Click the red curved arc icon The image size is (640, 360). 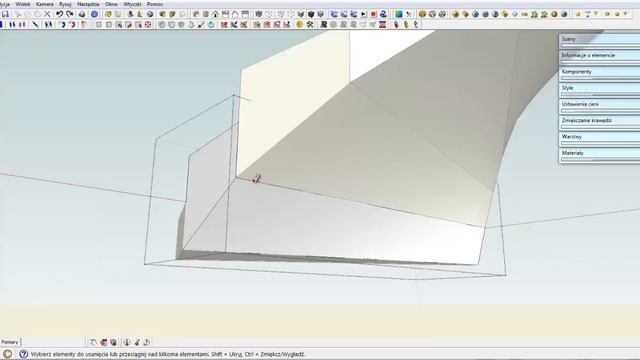(x=72, y=24)
